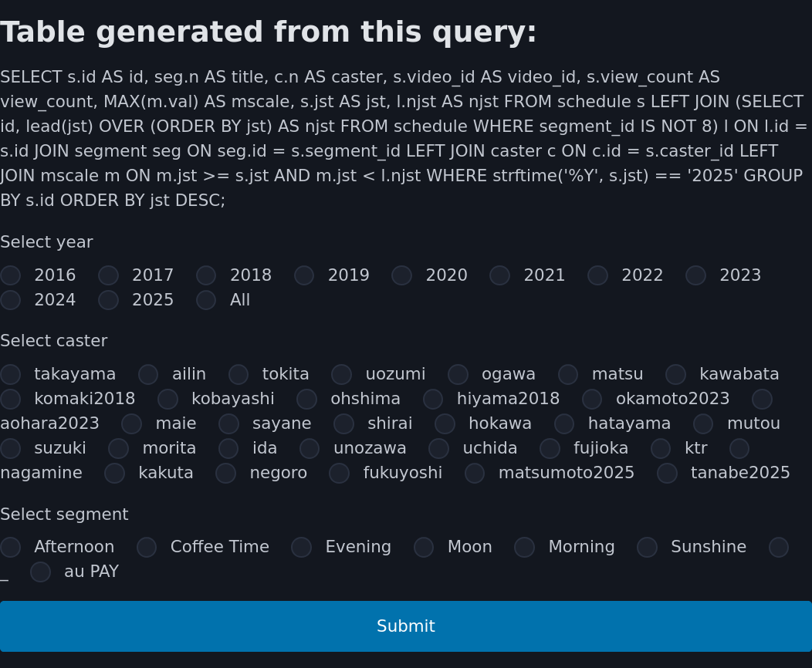This screenshot has width=812, height=668.
Task: Pick caster matsu
Action: [568, 374]
